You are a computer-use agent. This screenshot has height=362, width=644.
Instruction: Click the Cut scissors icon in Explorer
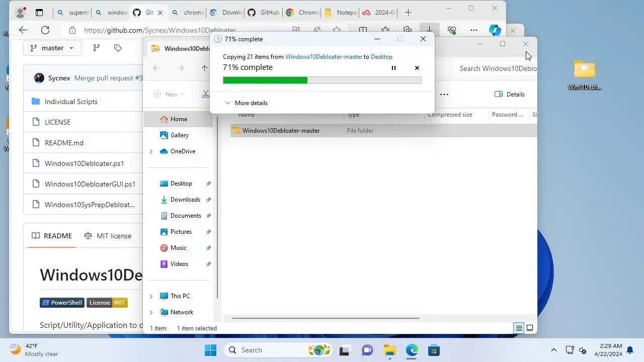tap(205, 94)
